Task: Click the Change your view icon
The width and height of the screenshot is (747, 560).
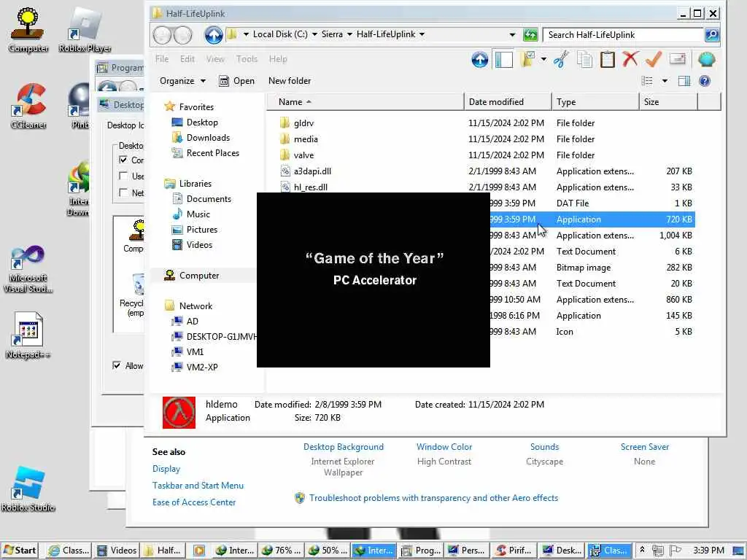Action: point(647,81)
